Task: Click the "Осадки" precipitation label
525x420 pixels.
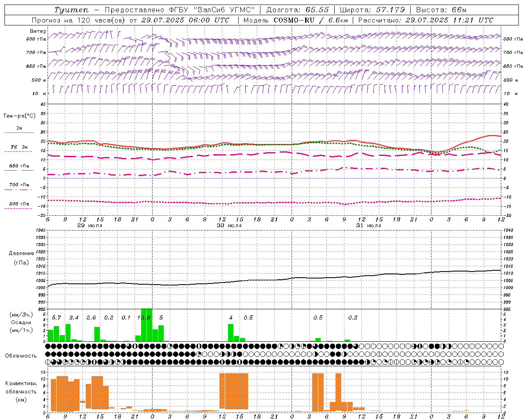Action: 21,322
